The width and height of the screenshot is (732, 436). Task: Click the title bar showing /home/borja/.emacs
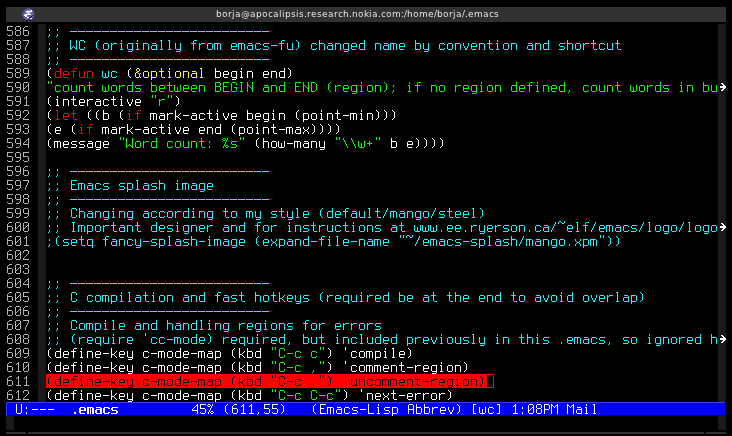point(357,14)
